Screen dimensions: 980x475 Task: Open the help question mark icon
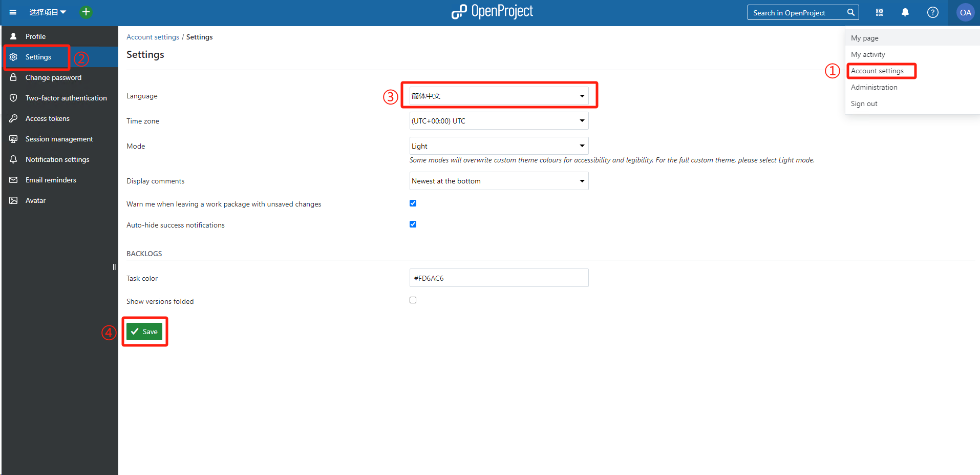tap(933, 12)
